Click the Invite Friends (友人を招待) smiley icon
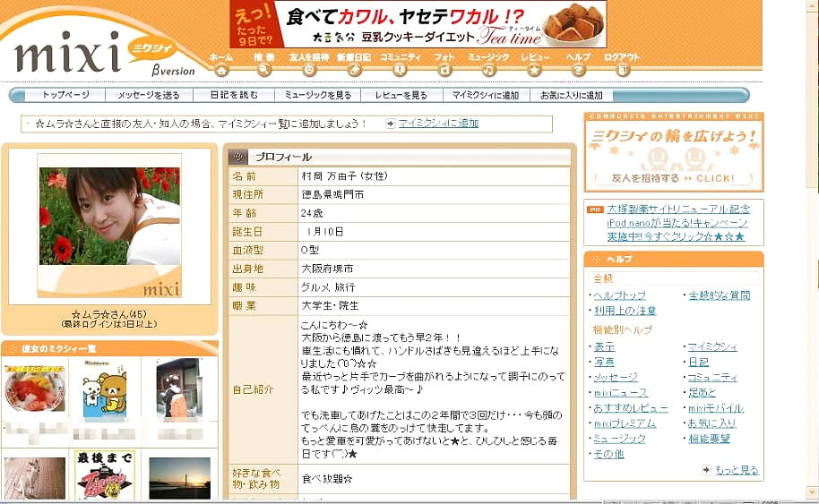The image size is (819, 504). pos(309,70)
